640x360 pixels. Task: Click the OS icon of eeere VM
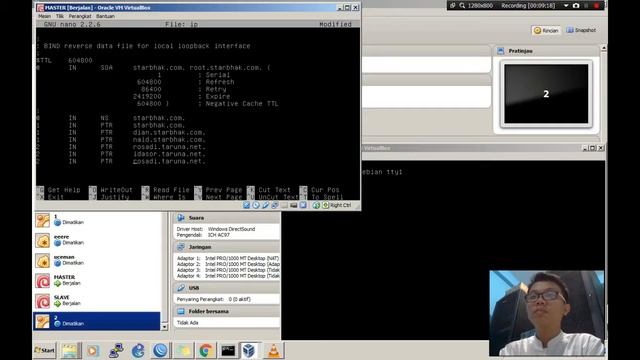coord(42,240)
